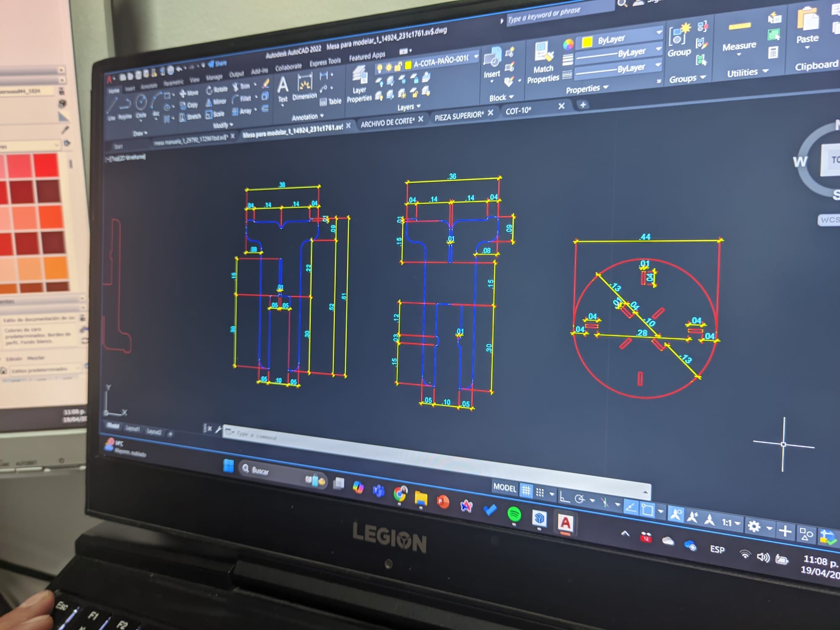Toggle object snap tracking in status bar

(630, 507)
